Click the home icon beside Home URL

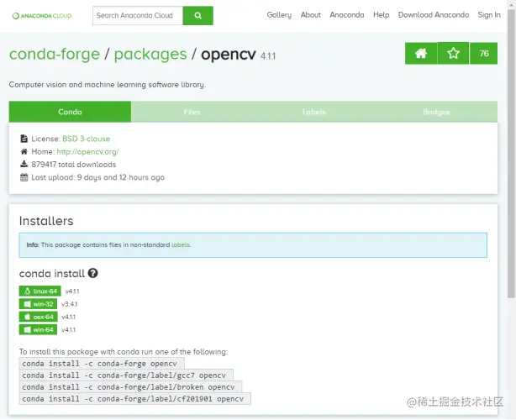[24, 152]
